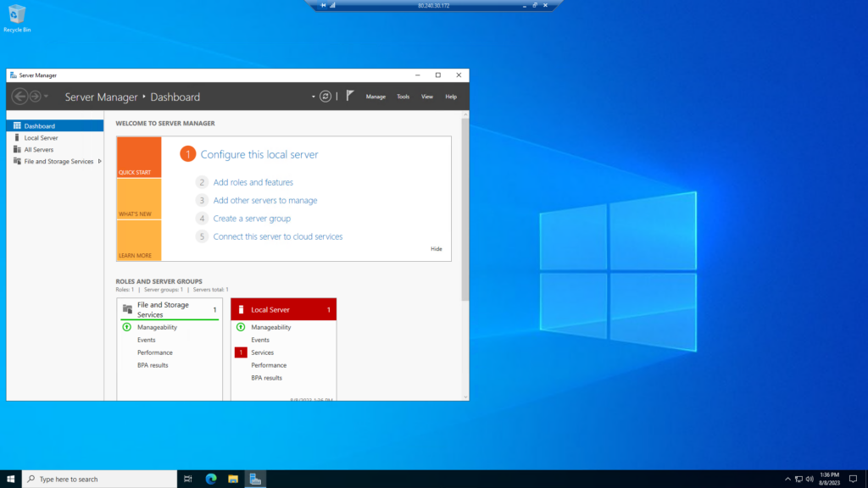Expand File and Storage Services arrow
Image resolution: width=868 pixels, height=488 pixels.
100,161
